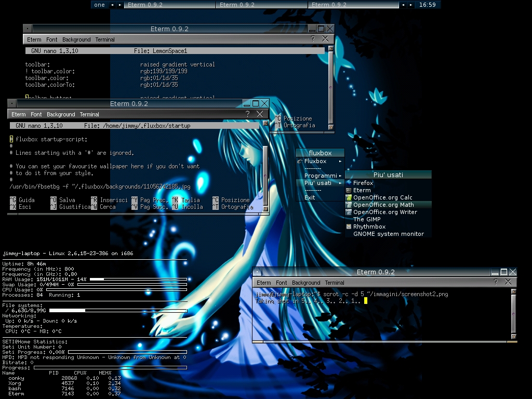The image size is (532, 399).
Task: Open OpenOffice.org Calc from Piu' usati menu
Action: (x=388, y=197)
